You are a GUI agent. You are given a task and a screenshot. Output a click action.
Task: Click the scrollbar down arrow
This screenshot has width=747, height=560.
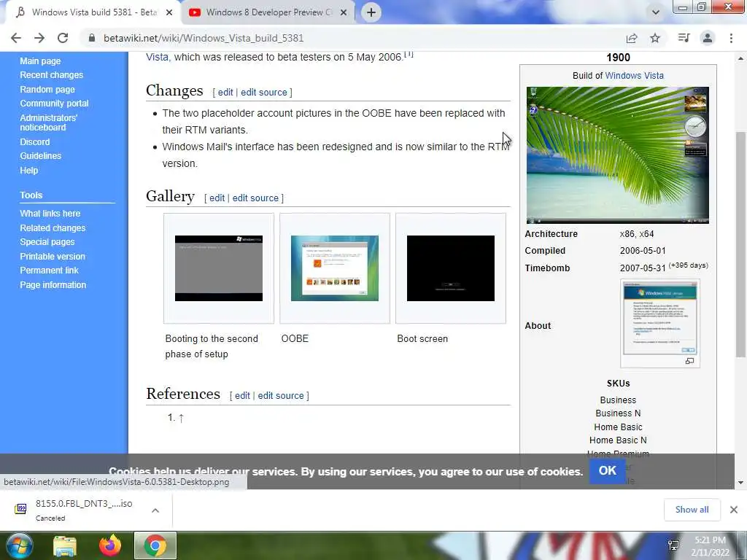(x=740, y=483)
